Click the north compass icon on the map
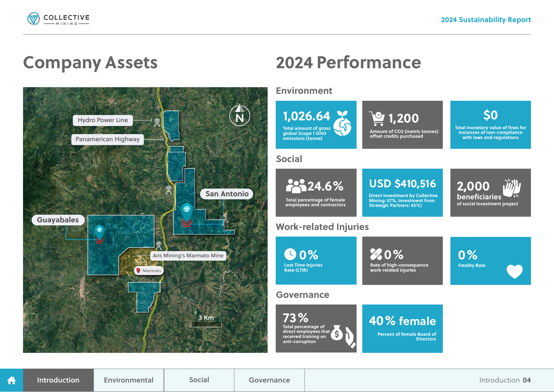Image resolution: width=554 pixels, height=392 pixels. tap(240, 115)
